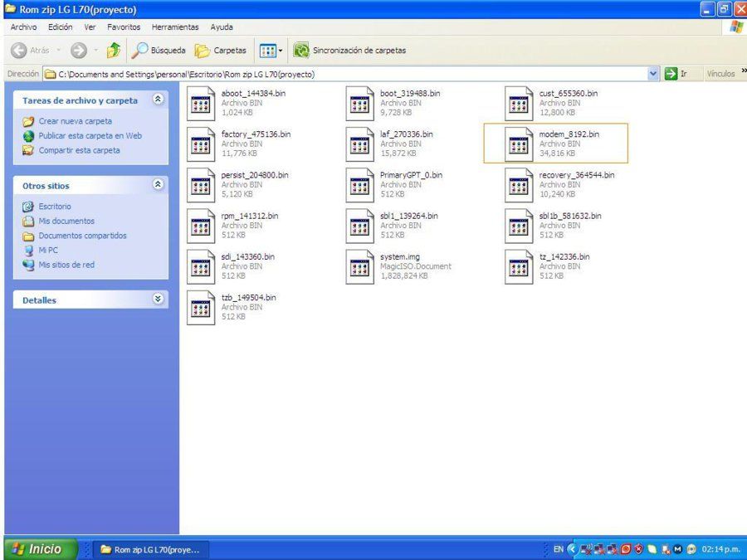Expand hidden tray icons arrow
Viewport: 747px width, 560px height.
tap(572, 549)
